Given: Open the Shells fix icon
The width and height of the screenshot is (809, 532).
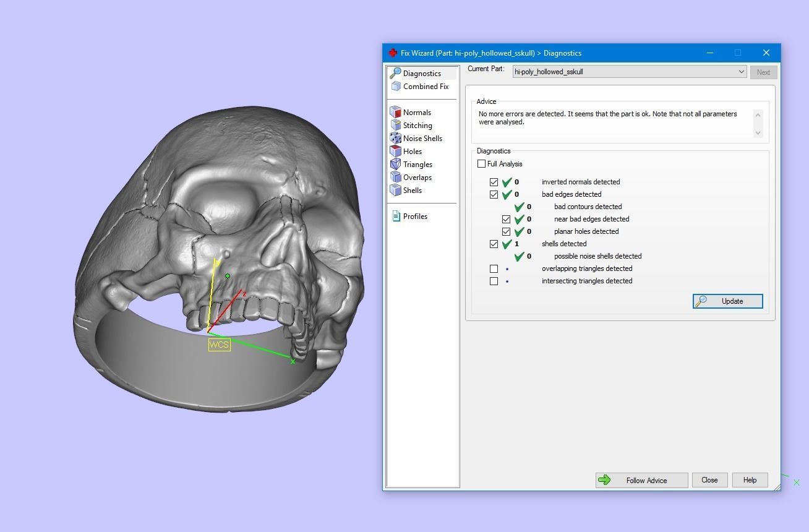Looking at the screenshot, I should [396, 190].
